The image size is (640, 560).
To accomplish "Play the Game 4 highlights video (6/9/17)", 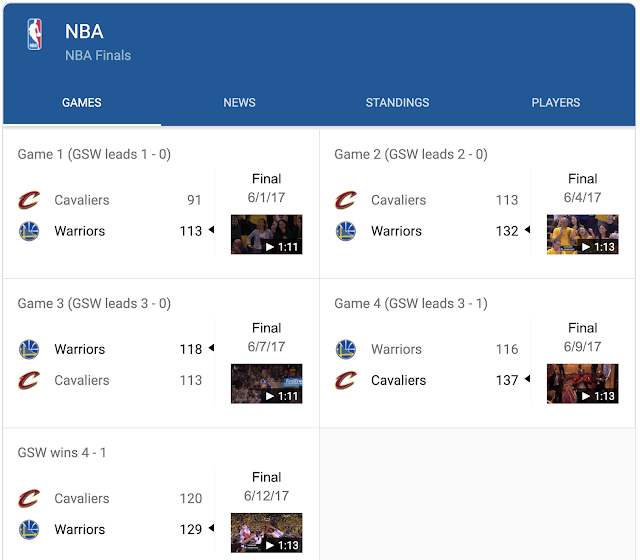I will (582, 384).
